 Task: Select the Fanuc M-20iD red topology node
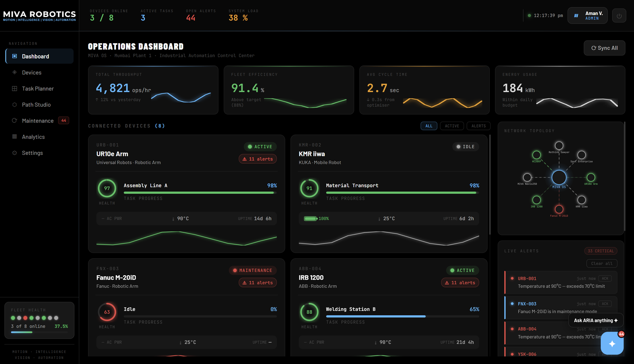(x=559, y=209)
